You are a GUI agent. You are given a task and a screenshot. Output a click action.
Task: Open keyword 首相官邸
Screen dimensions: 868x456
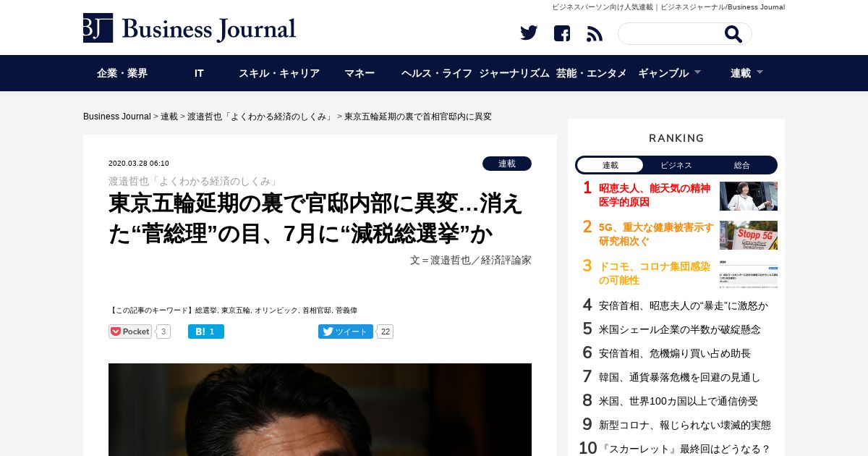click(317, 311)
